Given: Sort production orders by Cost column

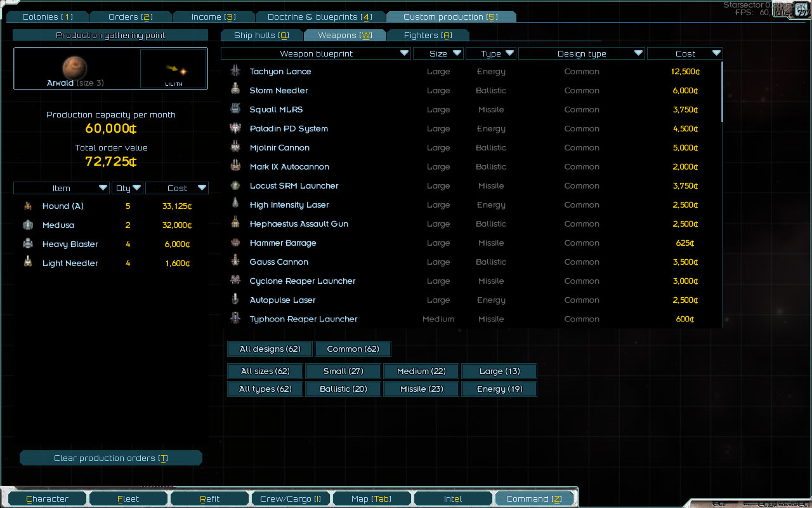Looking at the screenshot, I should 177,189.
